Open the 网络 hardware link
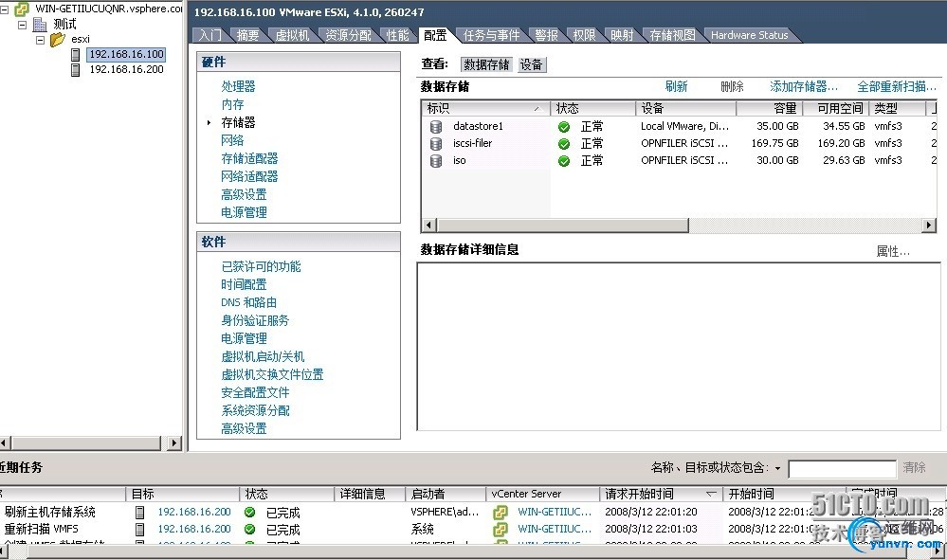 pyautogui.click(x=232, y=140)
